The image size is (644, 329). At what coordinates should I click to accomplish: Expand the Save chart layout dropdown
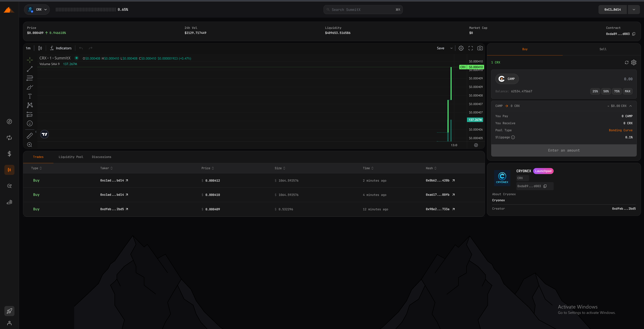451,48
